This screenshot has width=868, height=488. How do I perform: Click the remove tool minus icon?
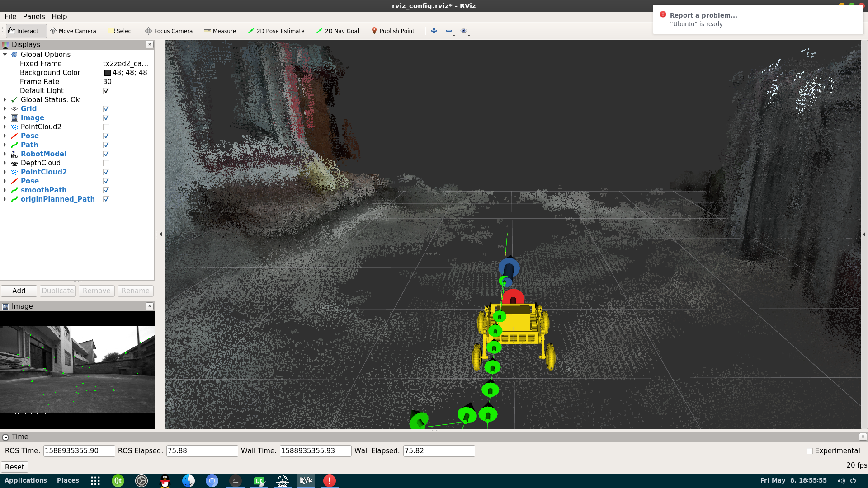point(449,31)
